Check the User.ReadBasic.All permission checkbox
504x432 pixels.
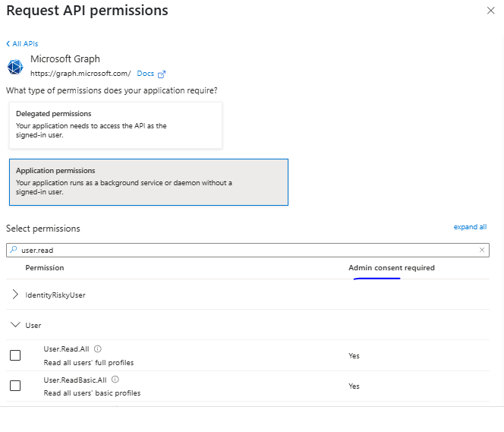[x=15, y=386]
